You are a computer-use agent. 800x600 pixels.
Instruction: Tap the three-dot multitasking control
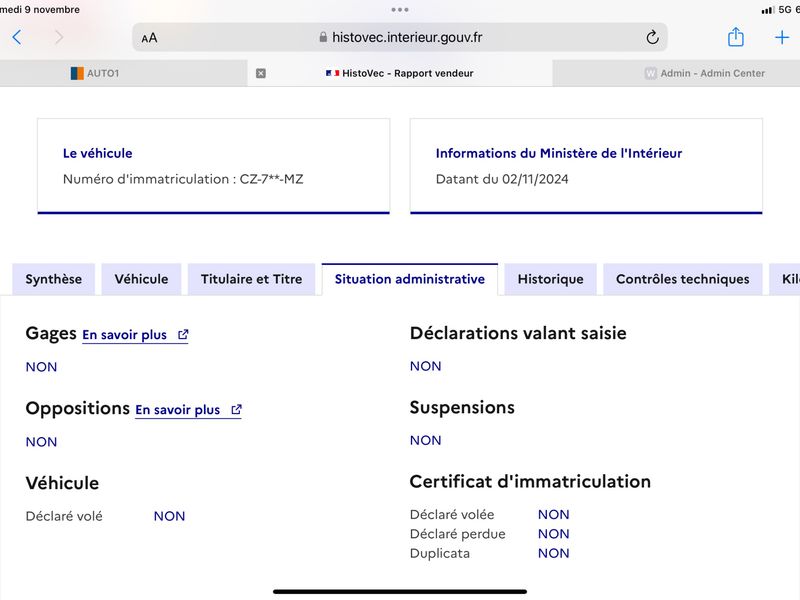click(x=399, y=10)
